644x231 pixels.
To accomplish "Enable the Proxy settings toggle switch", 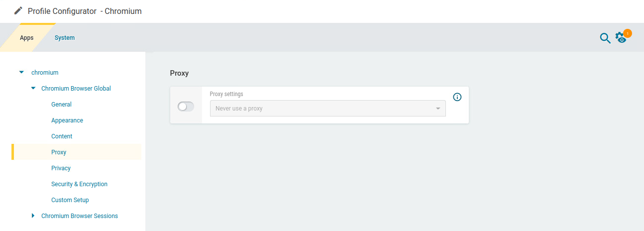I will tap(186, 107).
